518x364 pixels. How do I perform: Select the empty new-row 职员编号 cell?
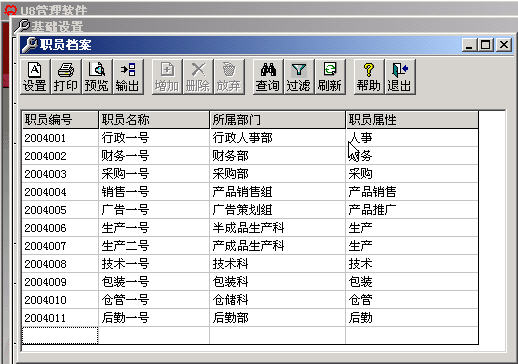coord(60,335)
